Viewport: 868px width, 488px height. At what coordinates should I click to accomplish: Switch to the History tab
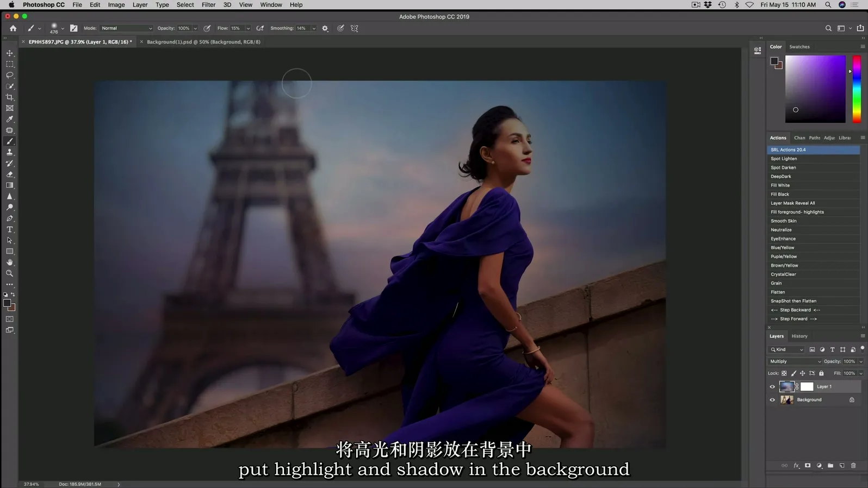coord(799,336)
